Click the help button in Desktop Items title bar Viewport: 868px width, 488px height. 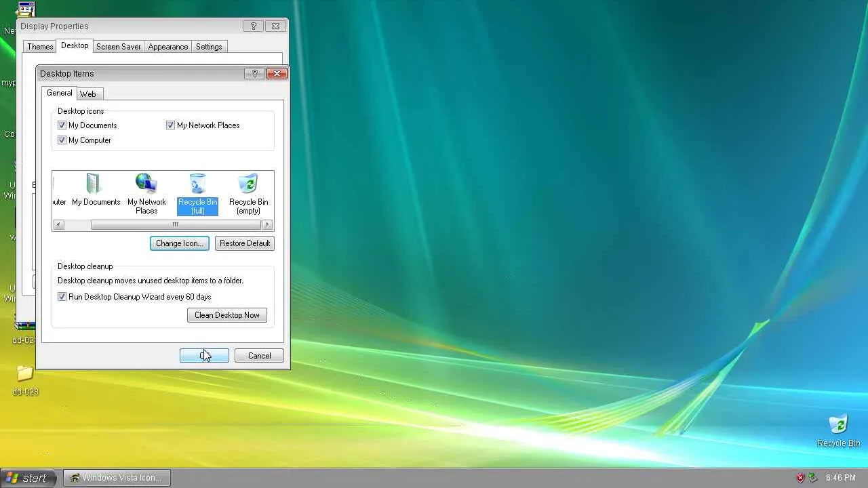[x=255, y=73]
